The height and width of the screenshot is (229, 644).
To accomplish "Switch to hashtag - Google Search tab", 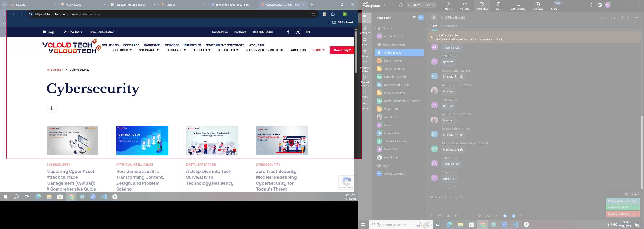I will coord(133,4).
